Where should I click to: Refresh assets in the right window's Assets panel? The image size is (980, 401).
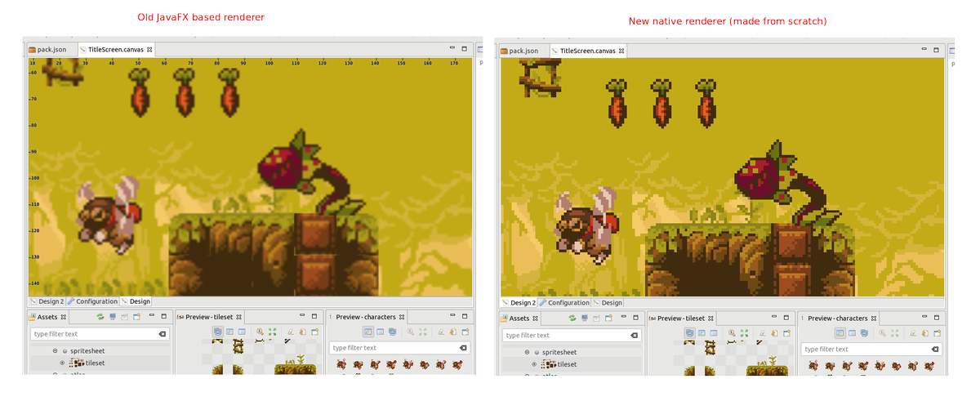click(572, 318)
